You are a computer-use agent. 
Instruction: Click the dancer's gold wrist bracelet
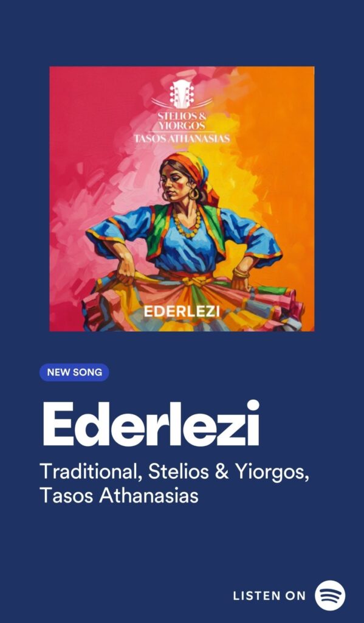coord(241,273)
